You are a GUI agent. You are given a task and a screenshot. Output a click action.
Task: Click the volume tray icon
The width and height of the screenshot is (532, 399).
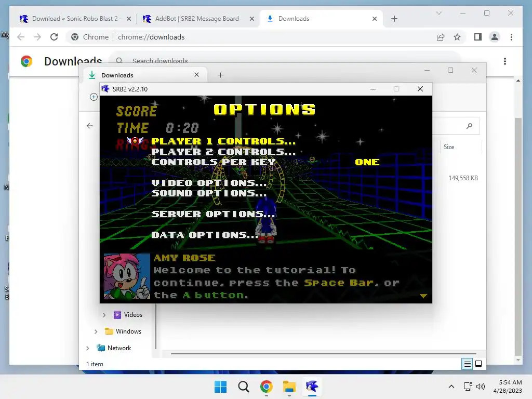481,387
